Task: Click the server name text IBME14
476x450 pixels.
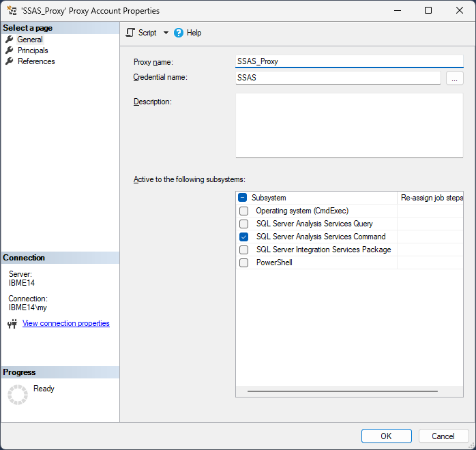Action: [22, 283]
